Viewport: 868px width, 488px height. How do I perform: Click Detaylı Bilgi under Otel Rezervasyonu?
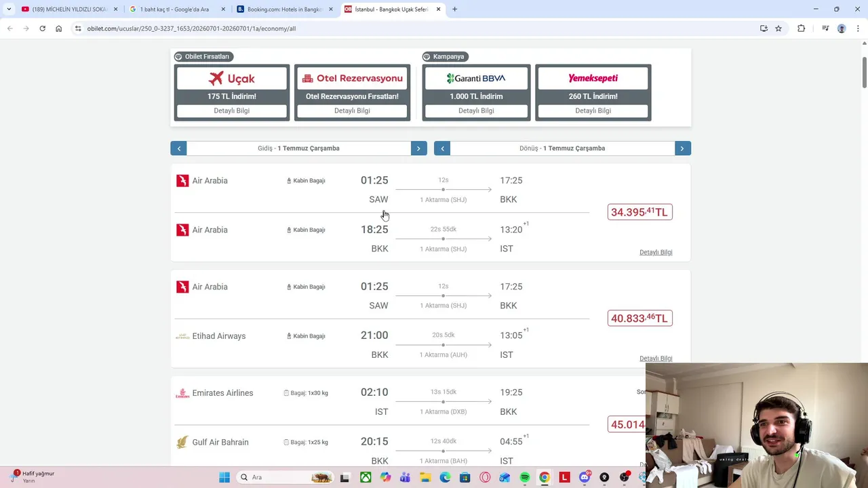(x=352, y=110)
